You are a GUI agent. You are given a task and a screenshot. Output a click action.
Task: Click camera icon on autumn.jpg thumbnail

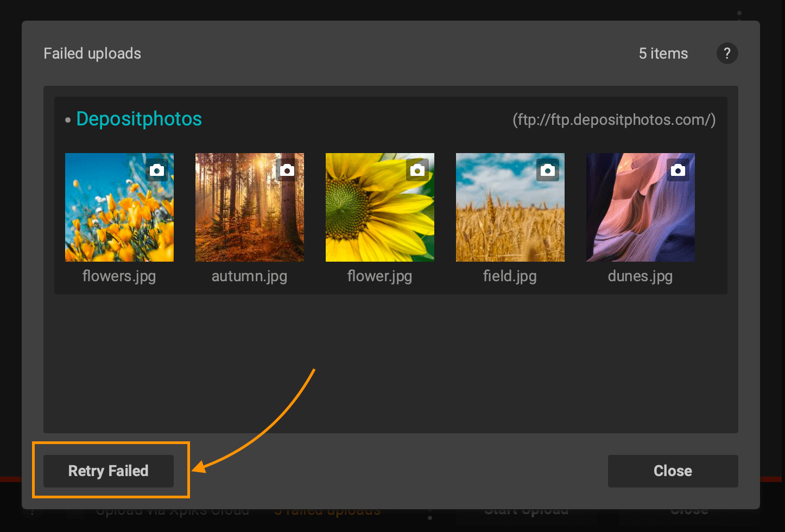[x=287, y=170]
